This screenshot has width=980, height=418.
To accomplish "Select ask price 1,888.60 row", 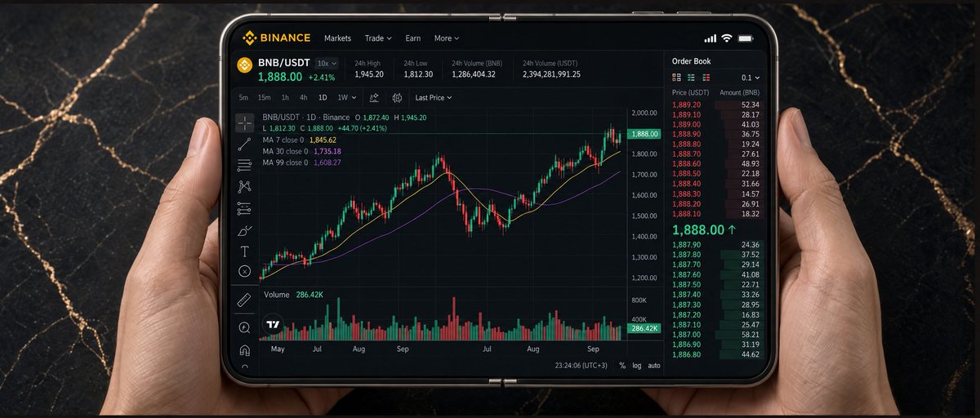I will (716, 163).
